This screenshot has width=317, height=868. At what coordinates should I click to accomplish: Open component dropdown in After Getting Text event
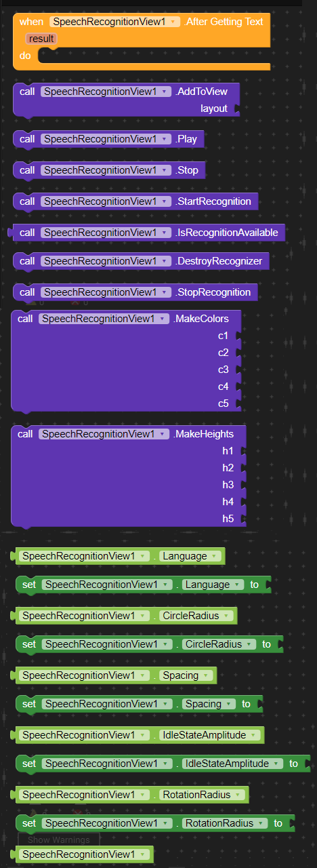coord(115,22)
